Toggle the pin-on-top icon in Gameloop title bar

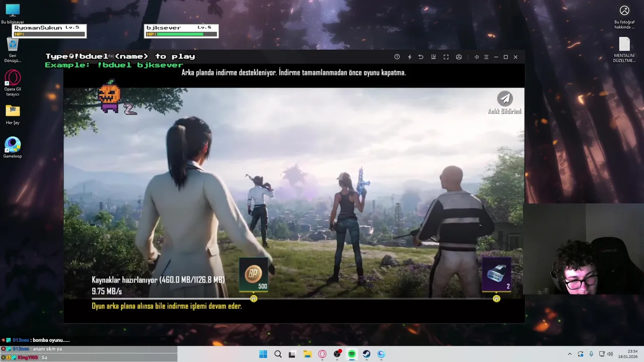pyautogui.click(x=476, y=57)
